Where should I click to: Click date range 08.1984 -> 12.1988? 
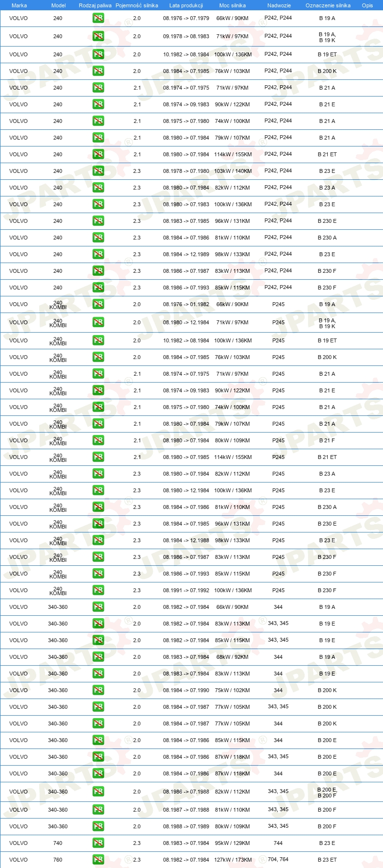[186, 540]
